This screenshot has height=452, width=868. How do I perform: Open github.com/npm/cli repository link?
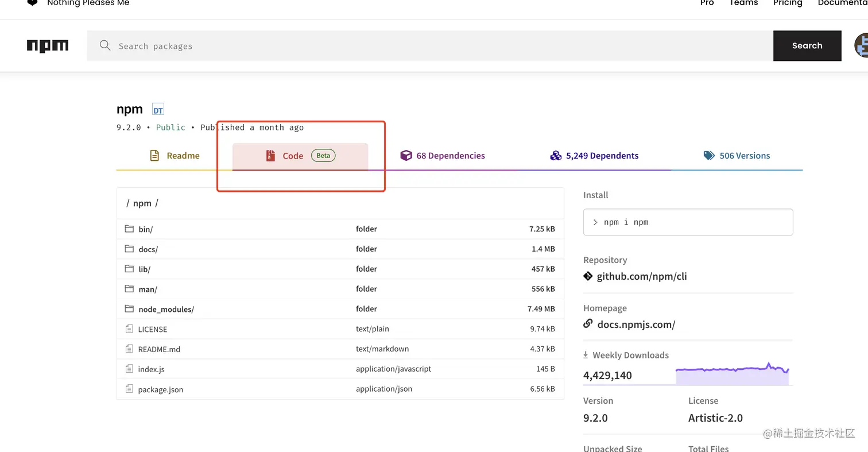point(642,276)
